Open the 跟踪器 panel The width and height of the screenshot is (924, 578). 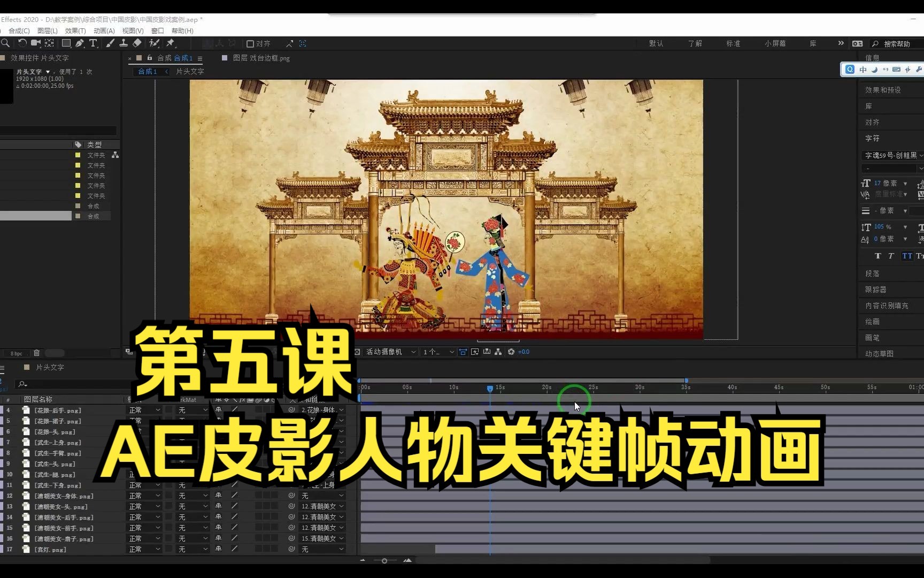click(876, 290)
